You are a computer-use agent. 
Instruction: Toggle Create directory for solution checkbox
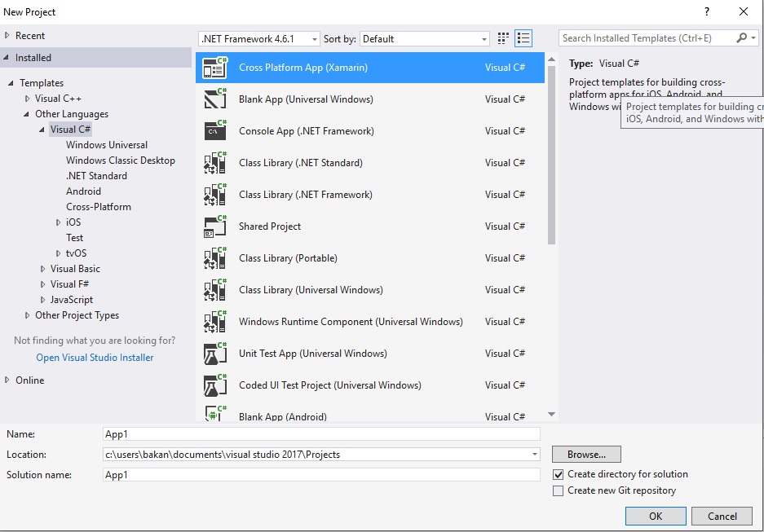[x=558, y=474]
